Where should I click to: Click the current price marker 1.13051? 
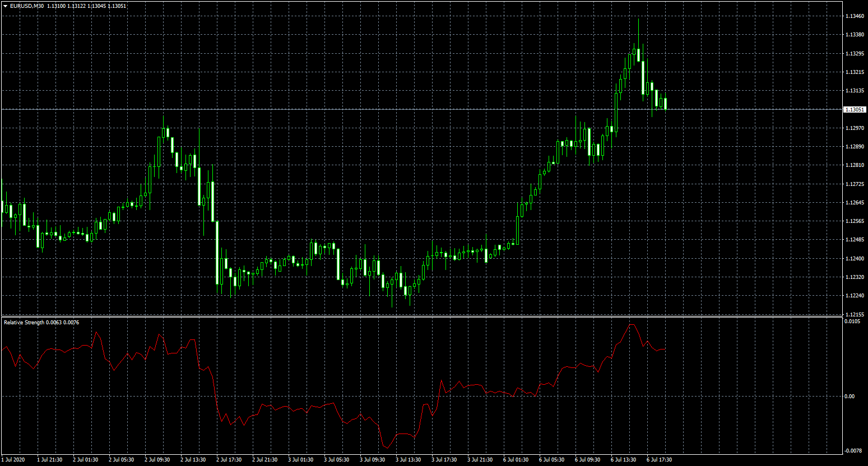click(855, 109)
